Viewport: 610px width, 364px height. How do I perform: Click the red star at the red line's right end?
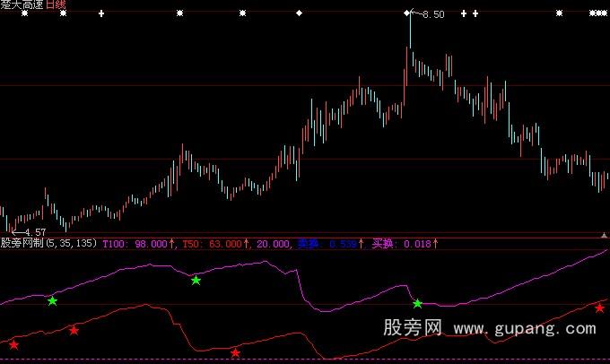[599, 308]
